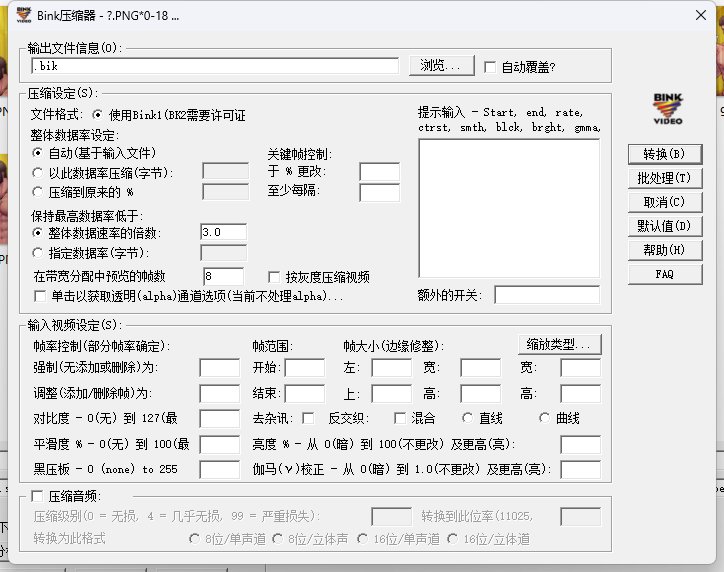Click the crop 宽 field next to 左

[480, 368]
